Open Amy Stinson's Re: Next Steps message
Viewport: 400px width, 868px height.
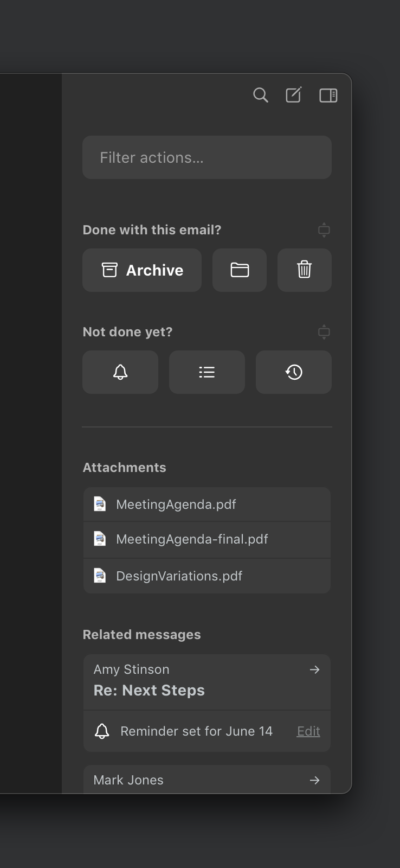point(207,682)
